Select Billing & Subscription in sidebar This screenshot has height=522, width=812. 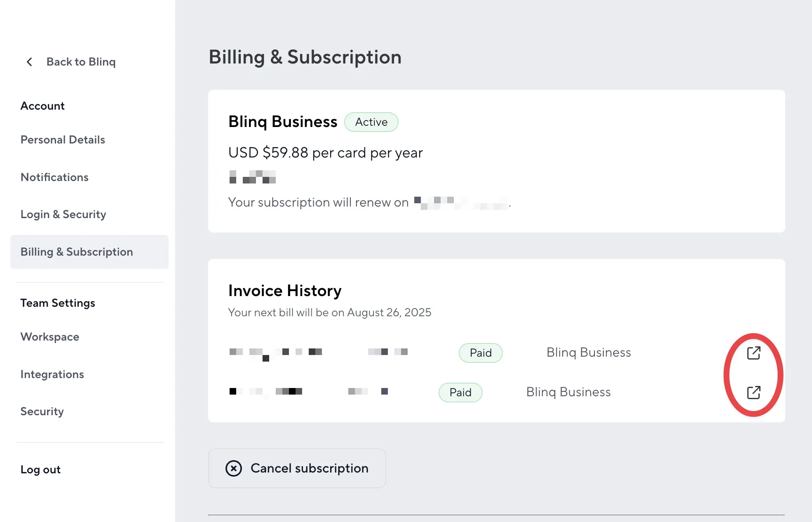pos(89,252)
